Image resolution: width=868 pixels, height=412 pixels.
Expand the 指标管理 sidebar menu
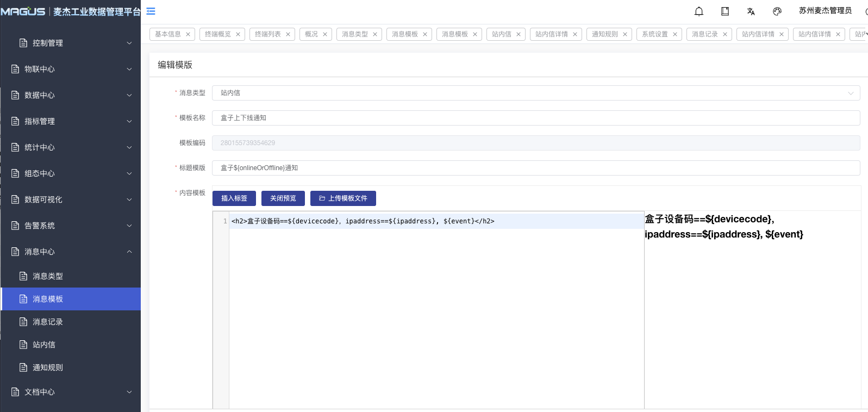pos(71,121)
